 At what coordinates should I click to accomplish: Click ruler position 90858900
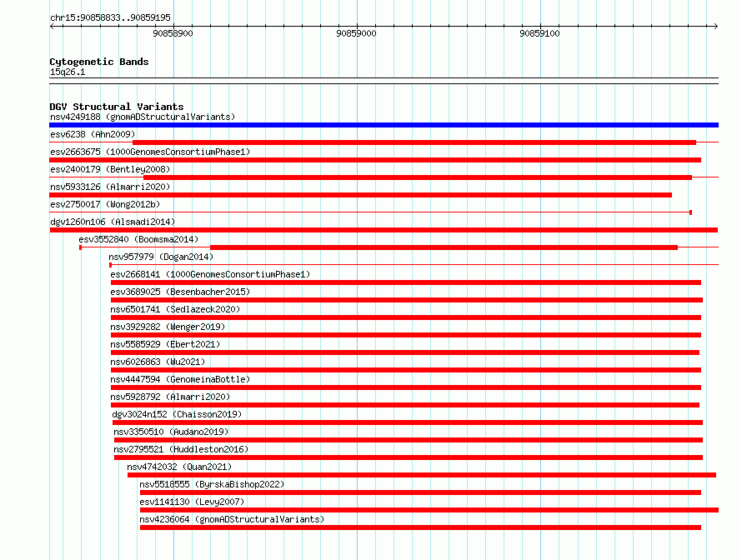pyautogui.click(x=173, y=33)
